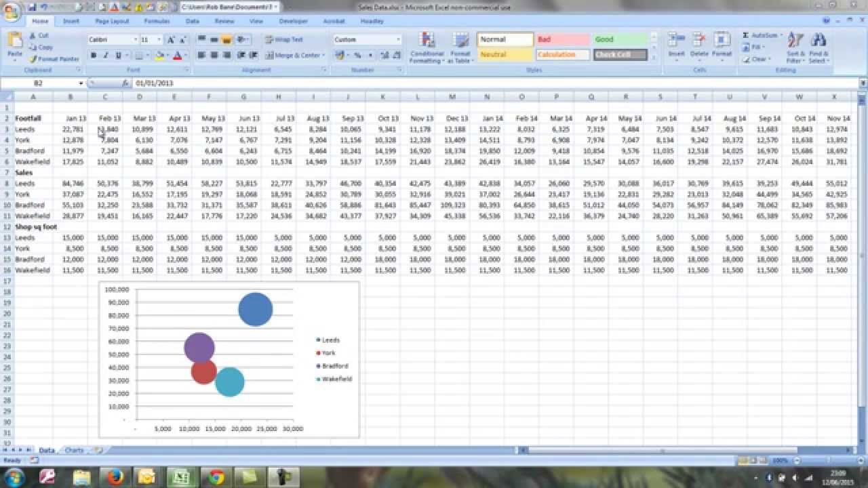Expand the Merge & Center dropdown
This screenshot has height=488, width=868.
pyautogui.click(x=323, y=56)
